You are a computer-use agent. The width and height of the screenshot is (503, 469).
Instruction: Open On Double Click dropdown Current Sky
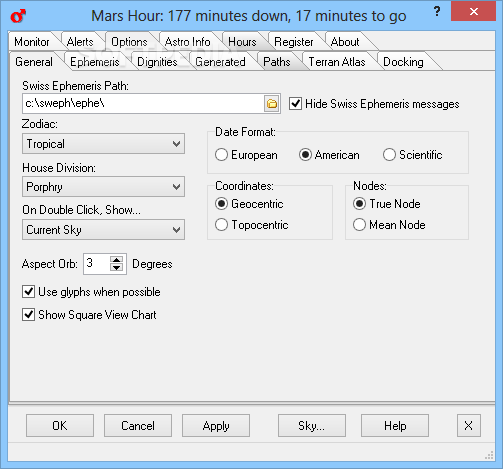pyautogui.click(x=103, y=230)
